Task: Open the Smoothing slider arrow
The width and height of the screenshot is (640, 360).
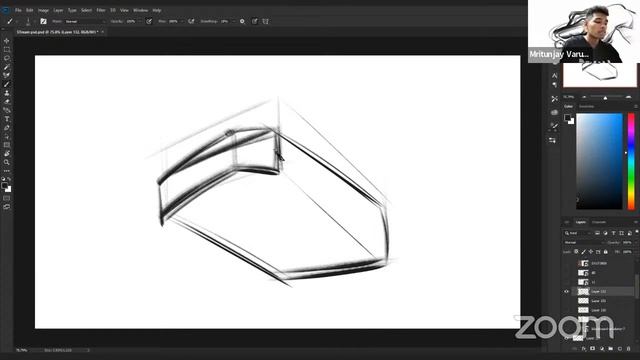Action: [233, 21]
